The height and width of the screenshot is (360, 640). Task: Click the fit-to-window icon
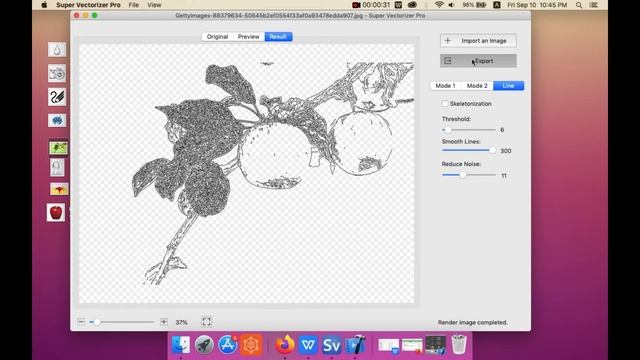207,322
